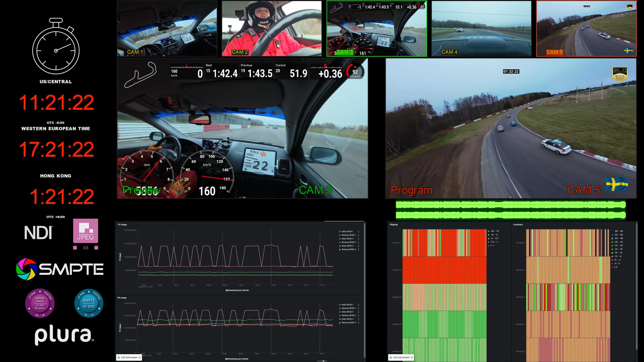This screenshot has width=644, height=362.
Task: Click the plura logo
Action: pyautogui.click(x=64, y=335)
